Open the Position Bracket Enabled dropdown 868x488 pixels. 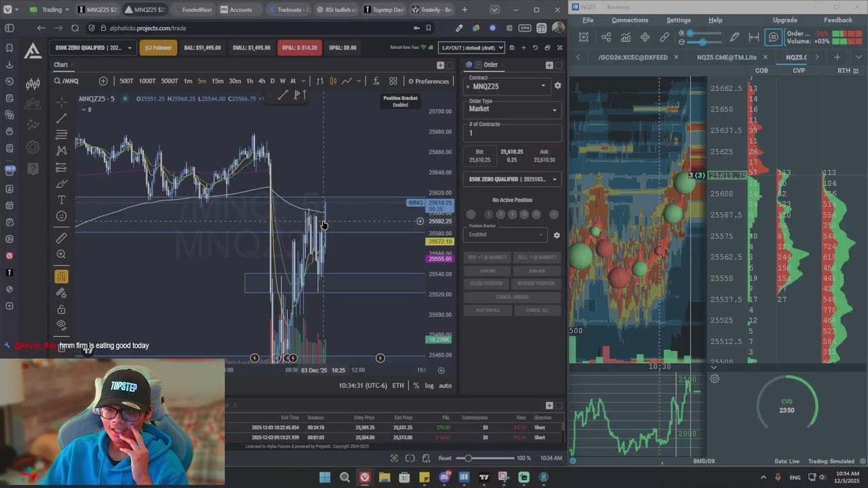(x=505, y=235)
